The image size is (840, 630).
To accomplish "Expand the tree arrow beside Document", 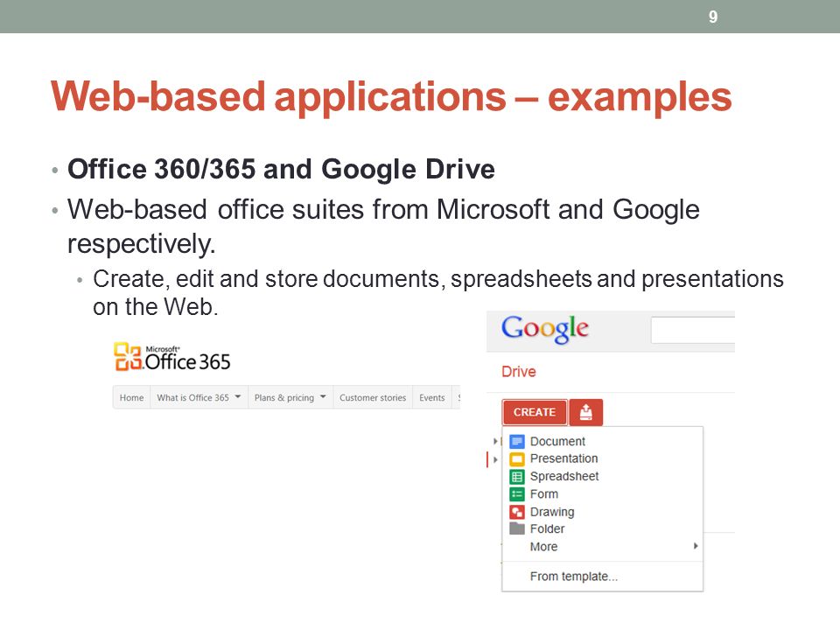I will click(x=495, y=441).
